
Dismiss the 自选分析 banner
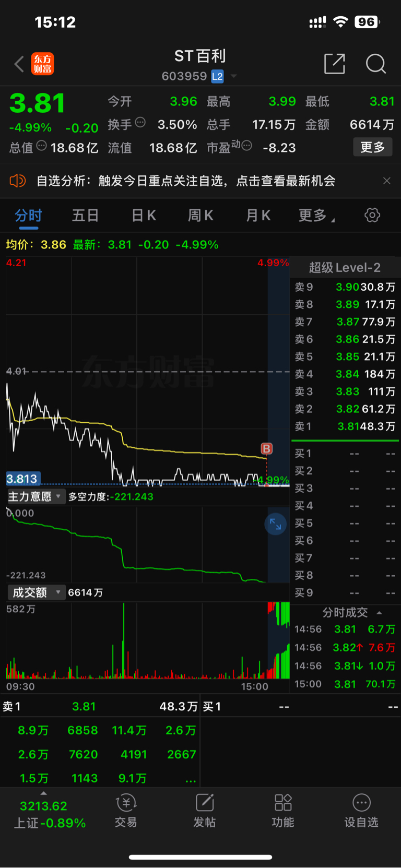(x=386, y=181)
